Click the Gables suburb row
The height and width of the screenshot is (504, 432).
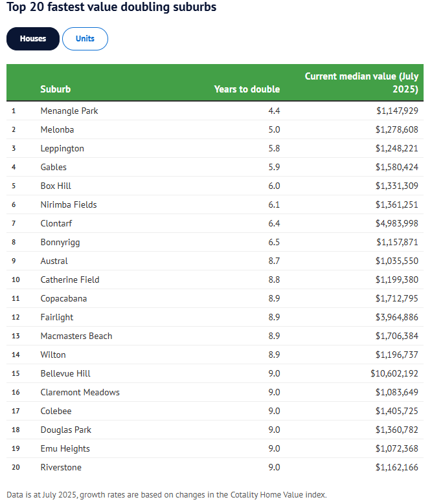tap(53, 167)
